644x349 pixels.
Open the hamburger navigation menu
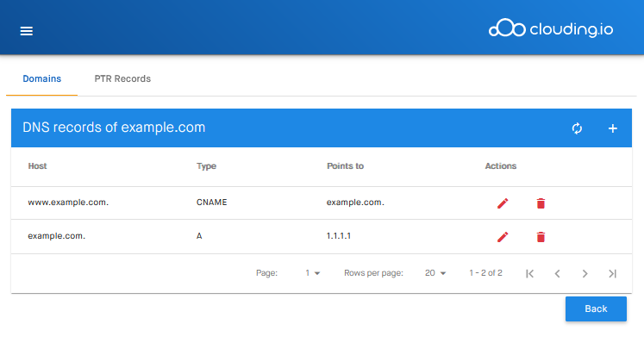click(x=26, y=31)
